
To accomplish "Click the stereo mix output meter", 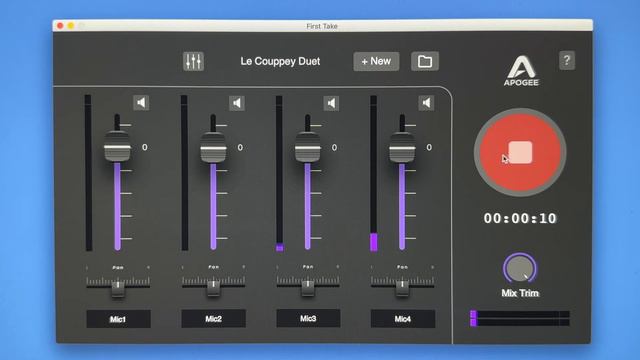I will 520,318.
